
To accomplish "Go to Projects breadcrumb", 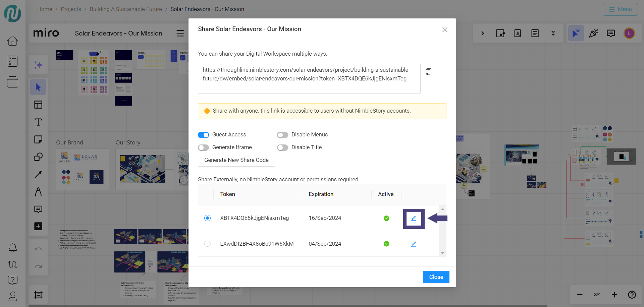I will click(71, 9).
